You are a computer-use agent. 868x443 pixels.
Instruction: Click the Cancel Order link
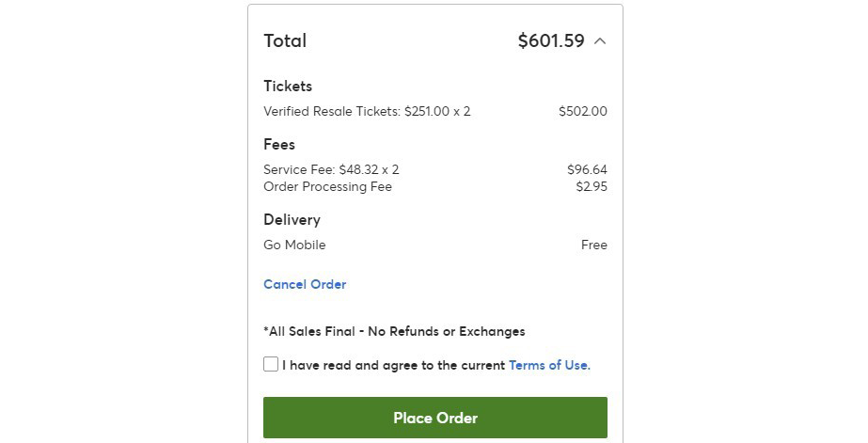coord(305,284)
